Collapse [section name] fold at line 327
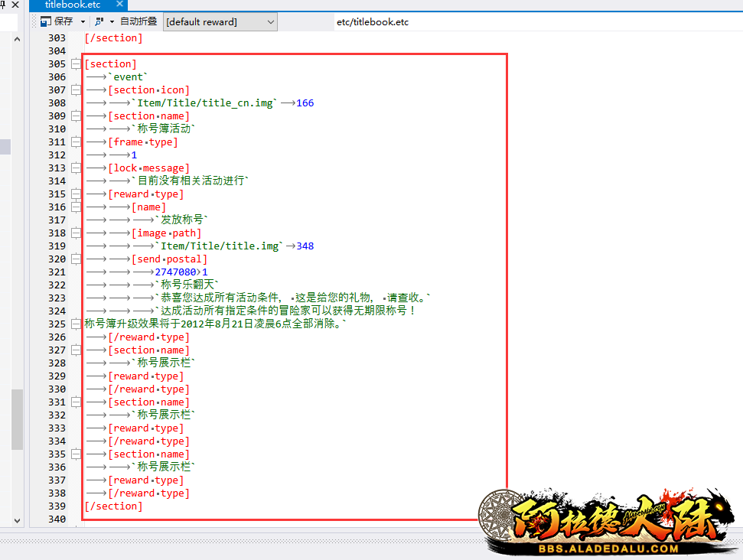Screen dimensions: 743x560 tap(76, 350)
